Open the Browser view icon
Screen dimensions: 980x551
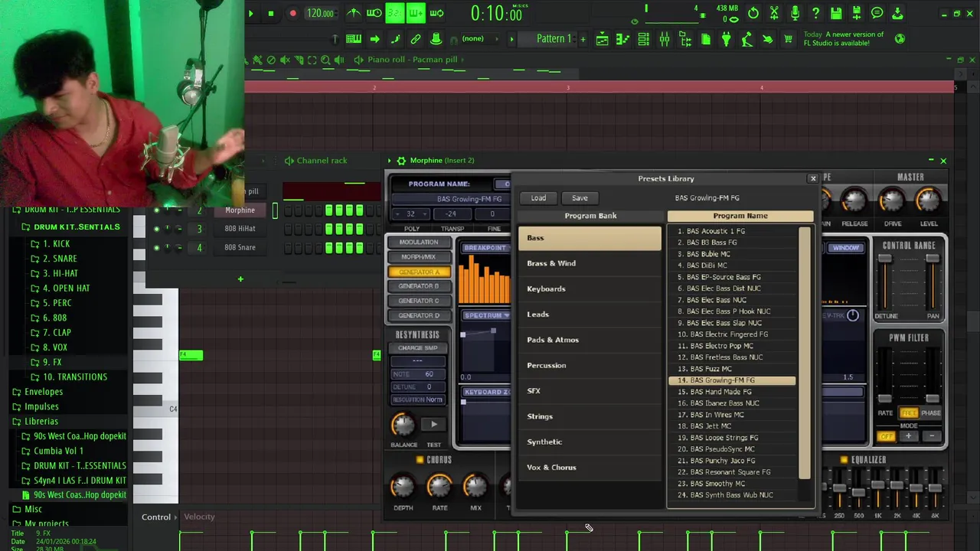pyautogui.click(x=685, y=39)
